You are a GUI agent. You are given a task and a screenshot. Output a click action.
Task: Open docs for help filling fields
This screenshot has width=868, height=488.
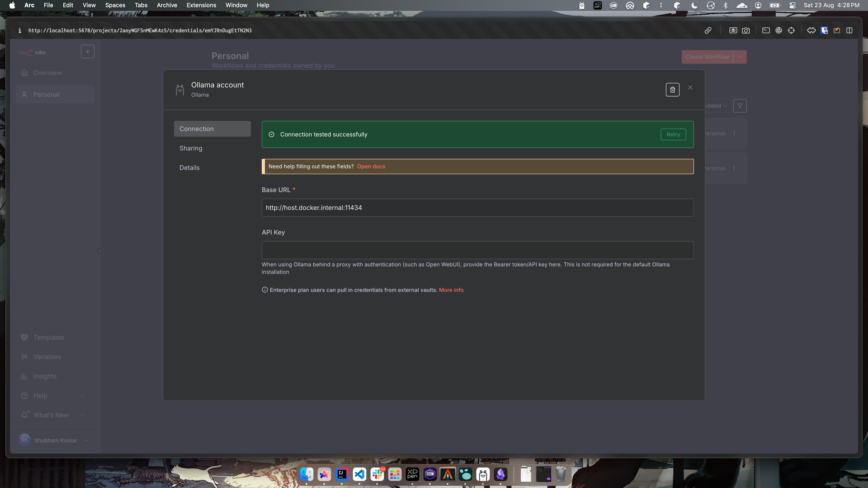(x=371, y=166)
